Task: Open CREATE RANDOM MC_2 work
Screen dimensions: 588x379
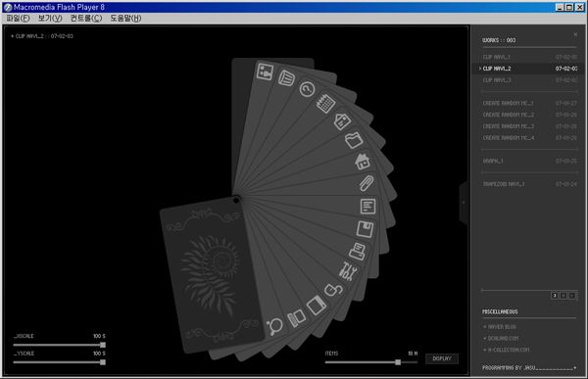Action: [529, 115]
